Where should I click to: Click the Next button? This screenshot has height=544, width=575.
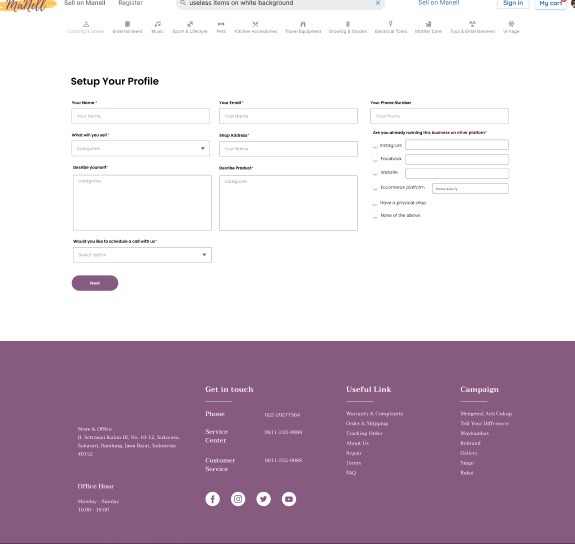[95, 283]
